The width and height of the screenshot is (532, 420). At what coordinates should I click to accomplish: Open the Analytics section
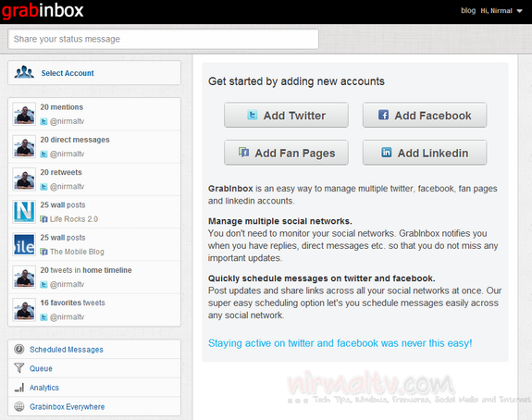(44, 388)
